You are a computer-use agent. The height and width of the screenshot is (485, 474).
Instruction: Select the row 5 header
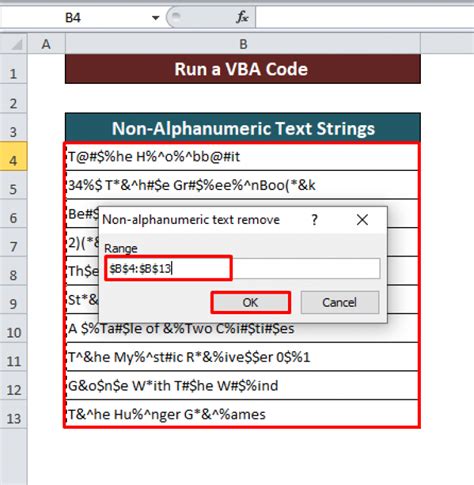click(x=13, y=185)
